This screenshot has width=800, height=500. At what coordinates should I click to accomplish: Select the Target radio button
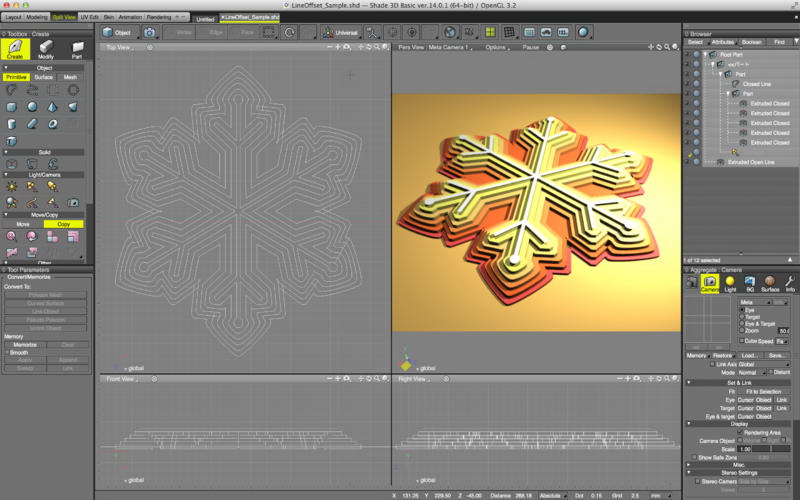coord(742,317)
